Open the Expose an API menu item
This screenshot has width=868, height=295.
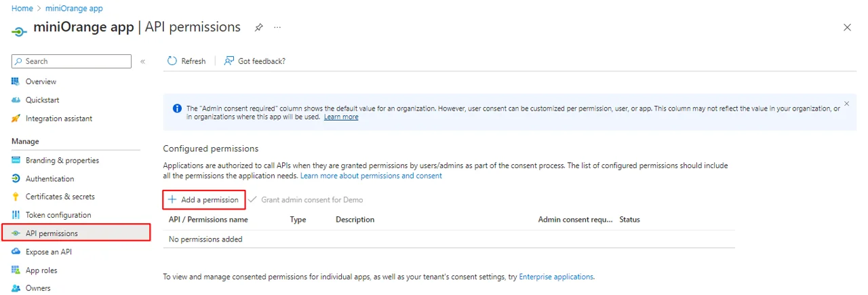pyautogui.click(x=49, y=252)
